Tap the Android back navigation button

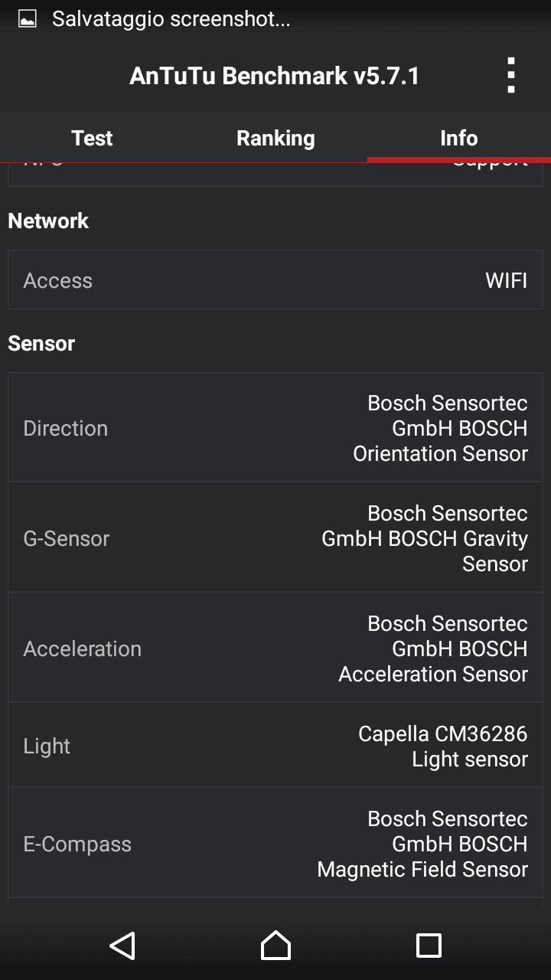122,946
